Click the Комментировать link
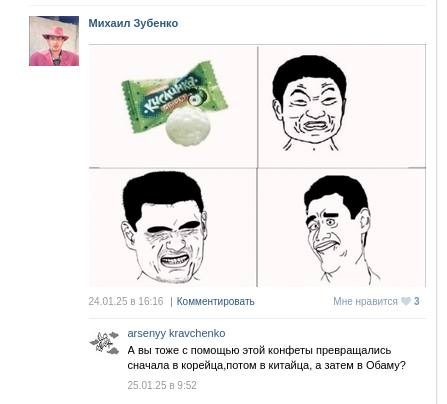 tap(215, 301)
